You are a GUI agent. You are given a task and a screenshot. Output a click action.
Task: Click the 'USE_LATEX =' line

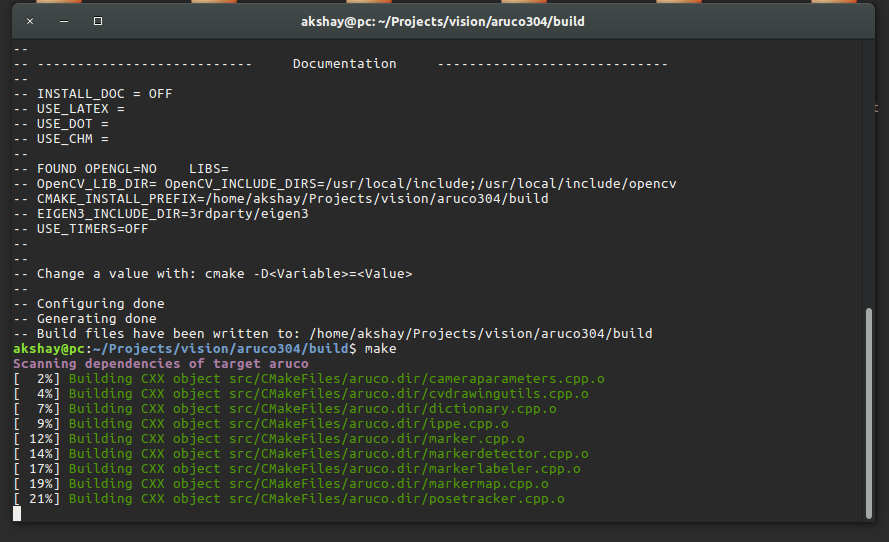point(69,109)
